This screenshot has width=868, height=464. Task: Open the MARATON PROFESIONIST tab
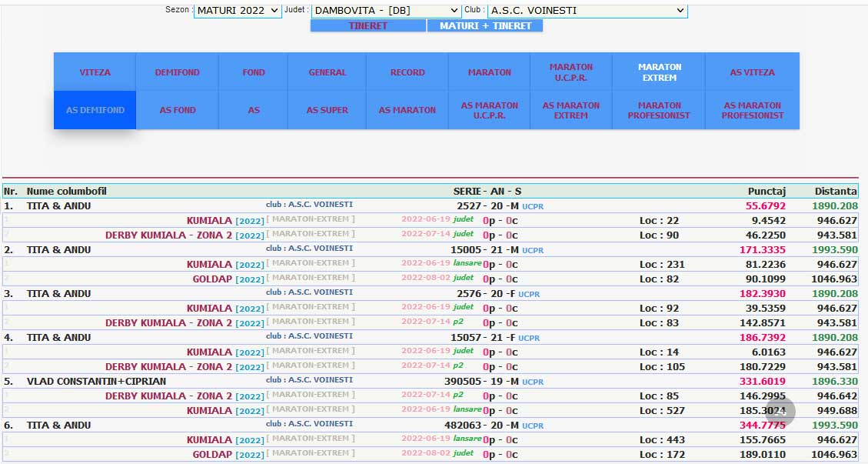click(659, 110)
